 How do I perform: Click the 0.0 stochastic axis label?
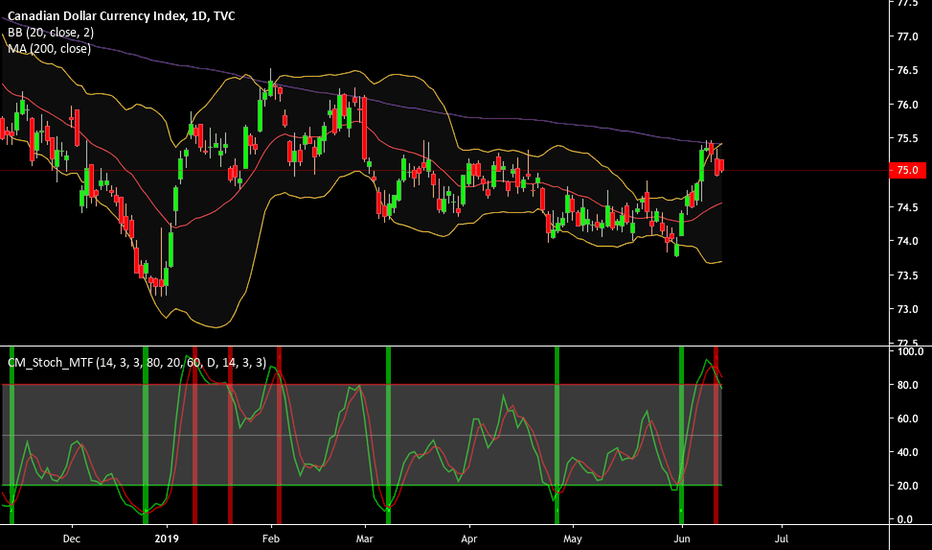pos(905,520)
